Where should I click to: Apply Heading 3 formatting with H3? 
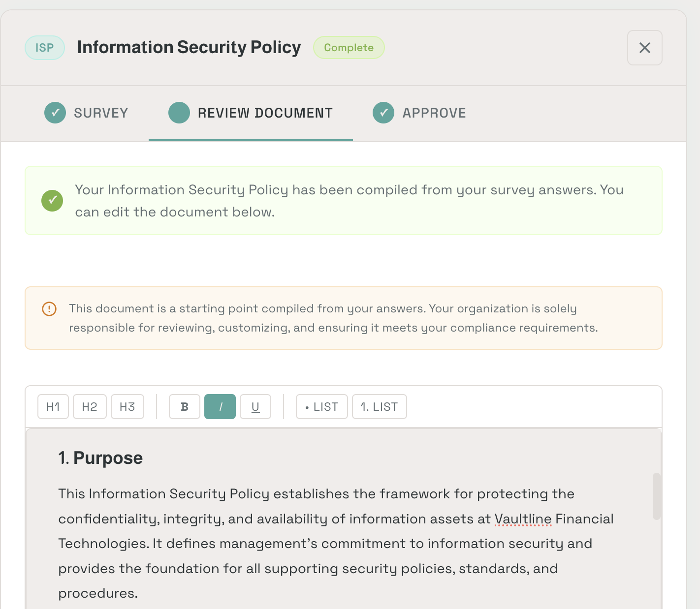[x=127, y=407]
